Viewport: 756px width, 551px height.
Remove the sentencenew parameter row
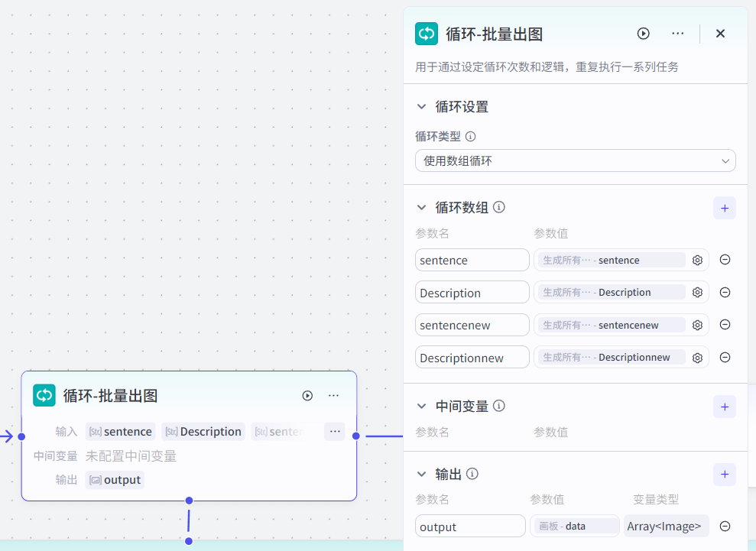(725, 325)
